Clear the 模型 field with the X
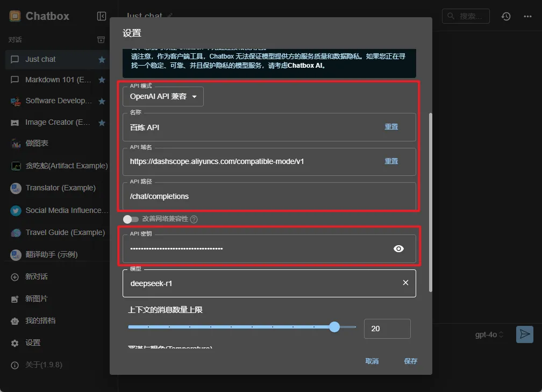The width and height of the screenshot is (542, 392). tap(405, 283)
